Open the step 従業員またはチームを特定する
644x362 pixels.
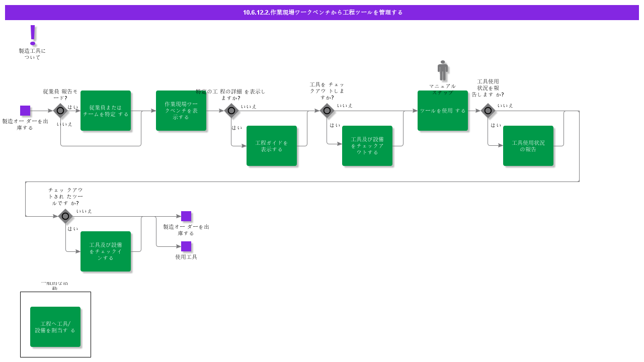click(106, 111)
